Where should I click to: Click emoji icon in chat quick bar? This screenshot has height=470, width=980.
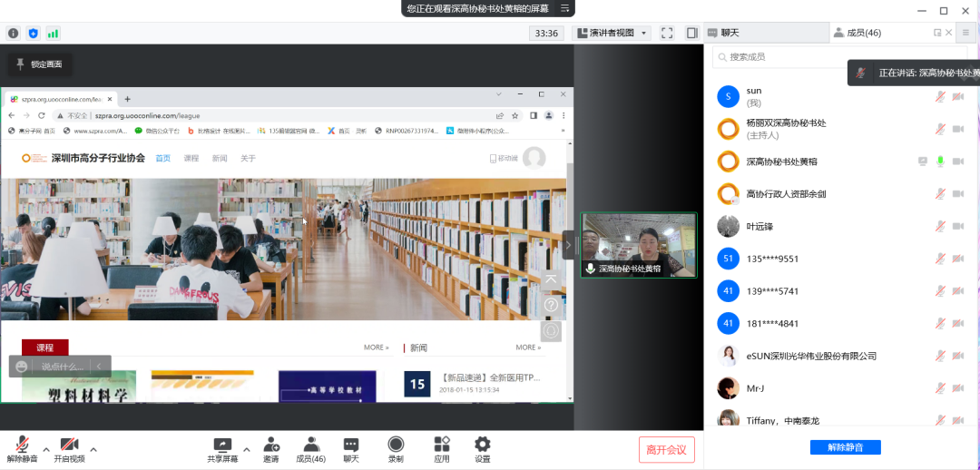click(x=21, y=367)
